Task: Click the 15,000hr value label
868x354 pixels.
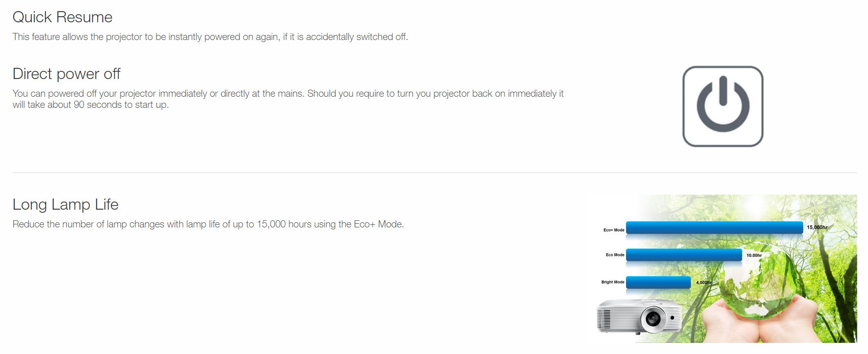Action: click(817, 227)
